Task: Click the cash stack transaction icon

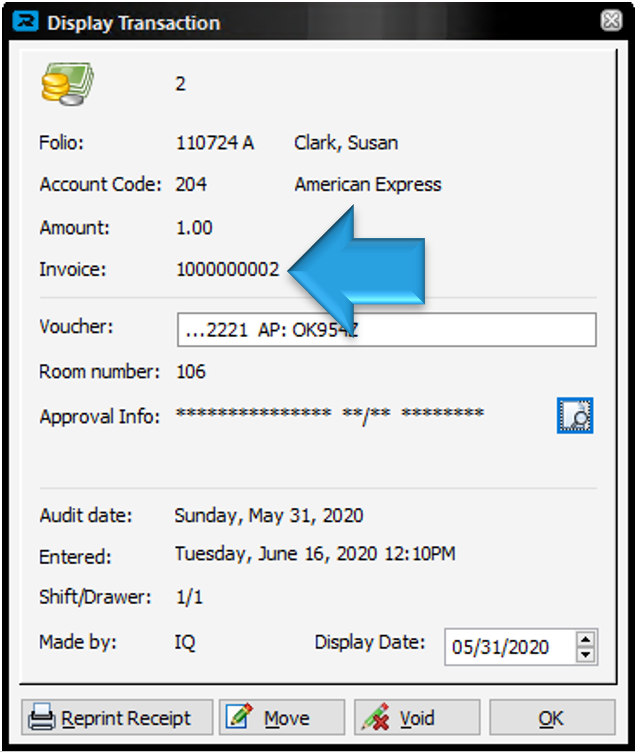Action: click(67, 84)
